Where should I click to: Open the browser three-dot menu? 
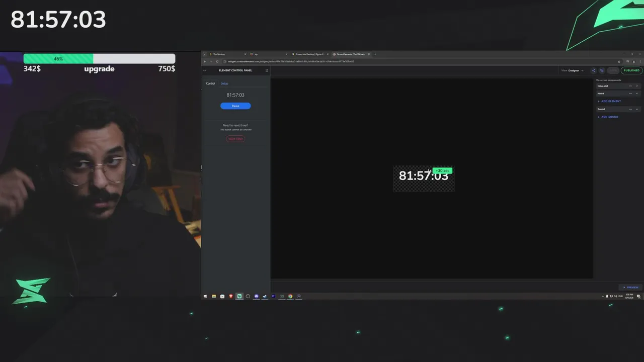tap(640, 61)
